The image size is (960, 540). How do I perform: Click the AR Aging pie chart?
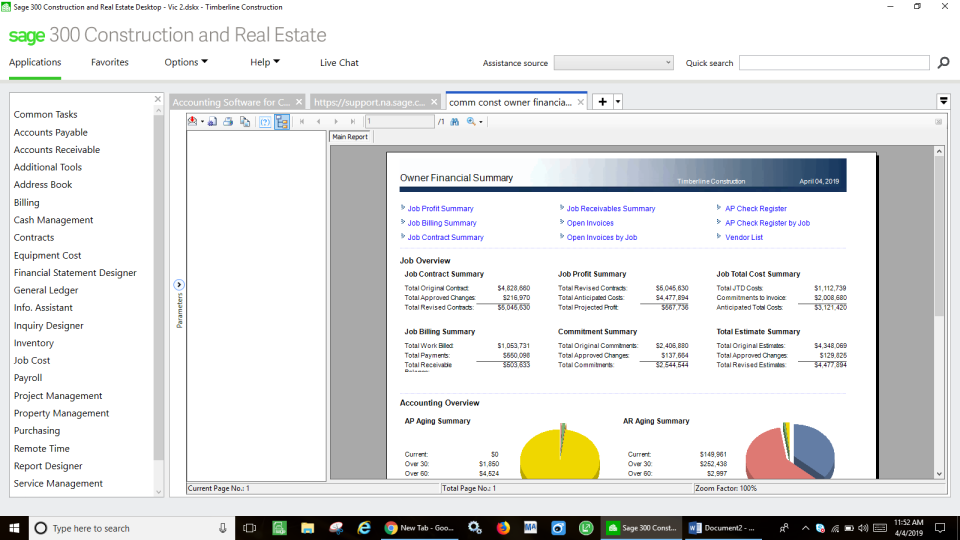coord(790,452)
